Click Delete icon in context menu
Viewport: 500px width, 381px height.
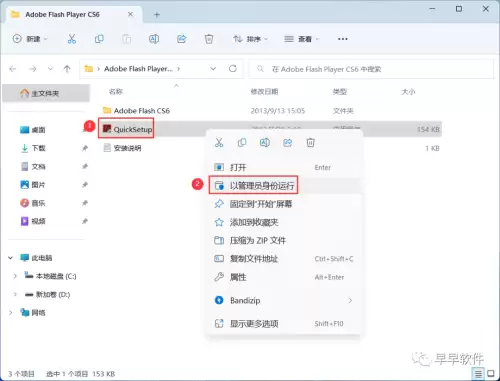coord(310,143)
